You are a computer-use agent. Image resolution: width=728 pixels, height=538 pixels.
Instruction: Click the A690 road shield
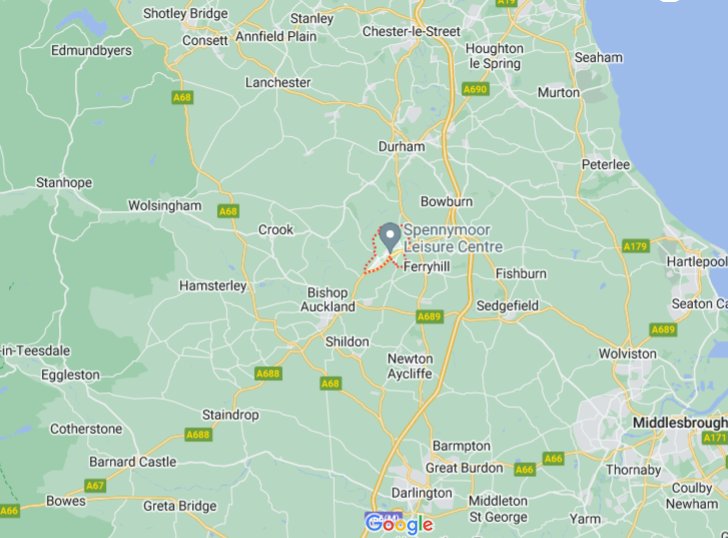[x=476, y=89]
